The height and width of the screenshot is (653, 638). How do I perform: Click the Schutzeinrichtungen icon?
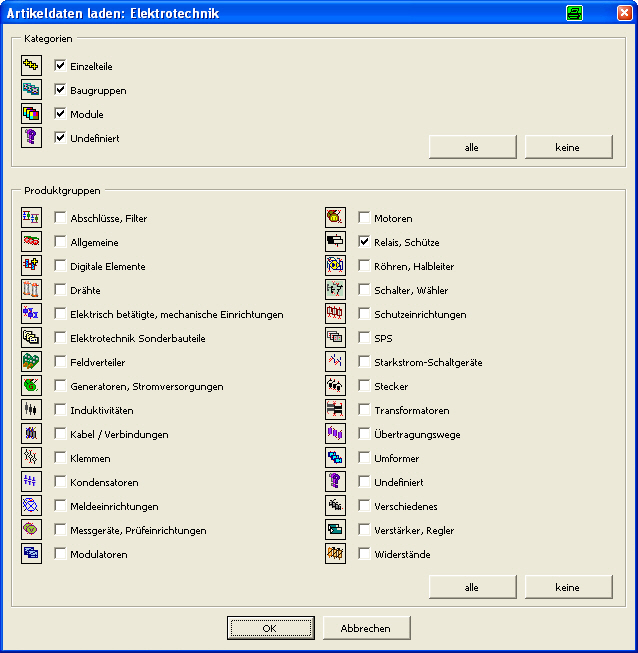pyautogui.click(x=335, y=314)
